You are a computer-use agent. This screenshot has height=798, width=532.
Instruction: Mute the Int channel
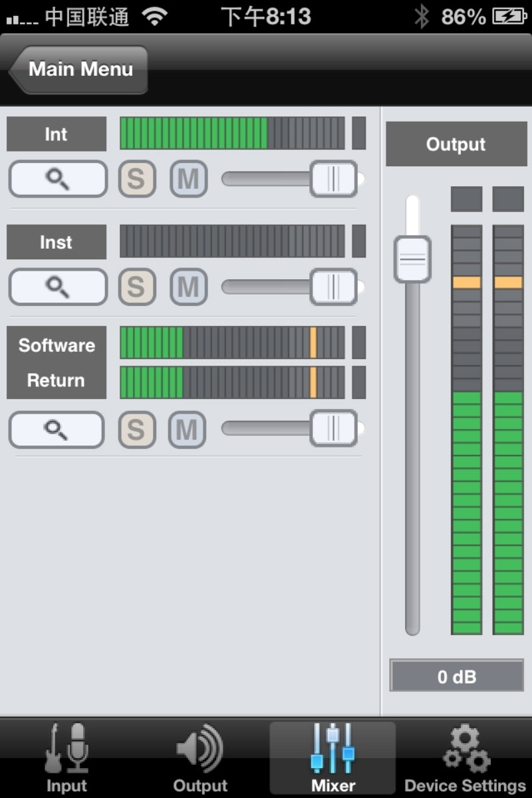tap(189, 179)
